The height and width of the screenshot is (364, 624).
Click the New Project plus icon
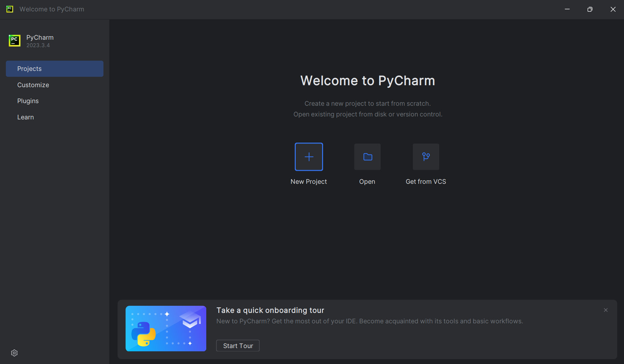[x=308, y=157]
